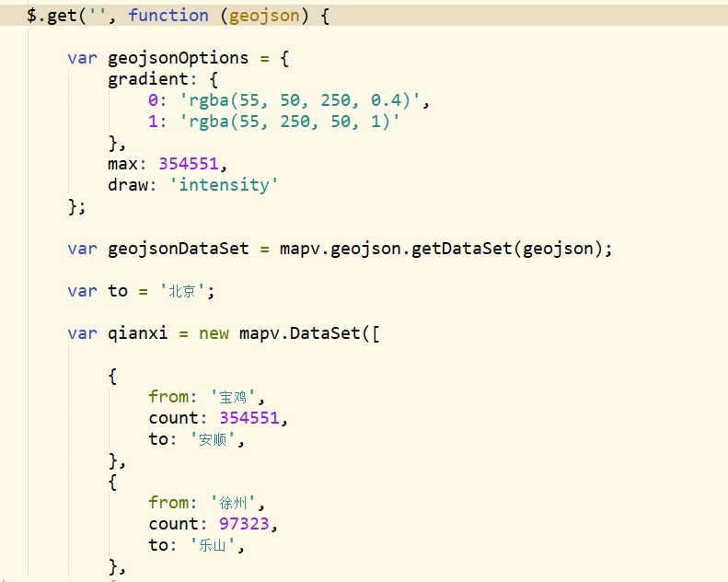Screen dimensions: 728x582
Task: Click the 'to' variable in 'var to ='
Action: click(118, 291)
